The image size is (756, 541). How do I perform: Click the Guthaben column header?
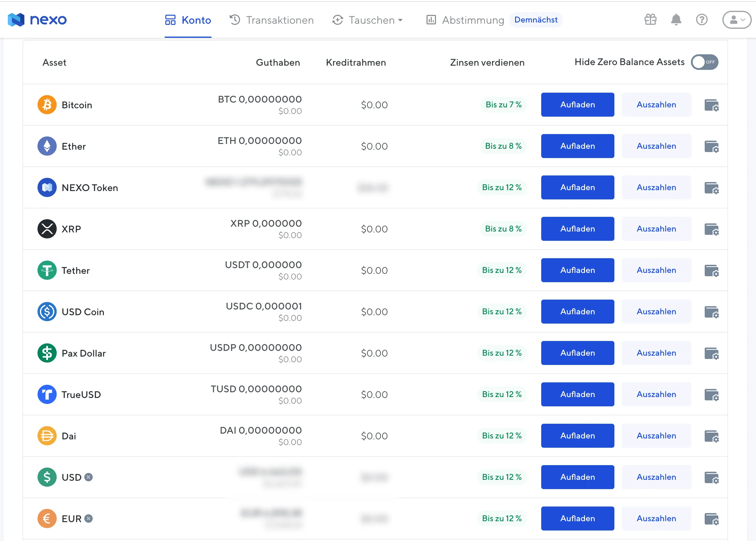tap(278, 63)
